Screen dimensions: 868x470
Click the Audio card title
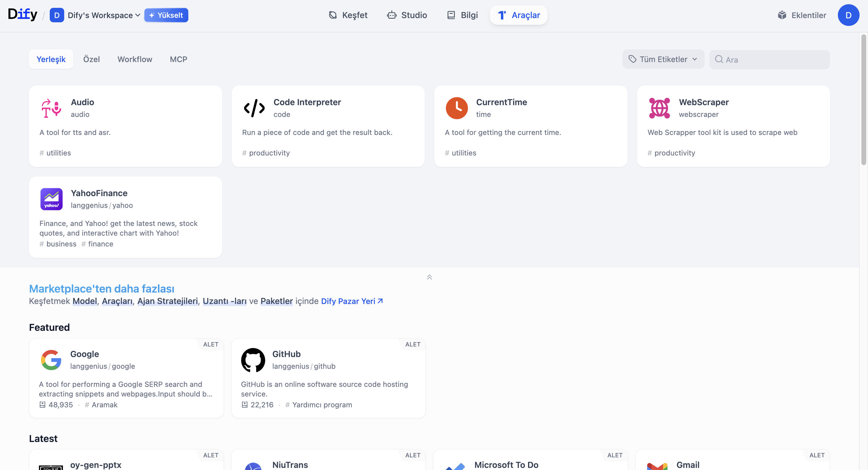(x=82, y=102)
